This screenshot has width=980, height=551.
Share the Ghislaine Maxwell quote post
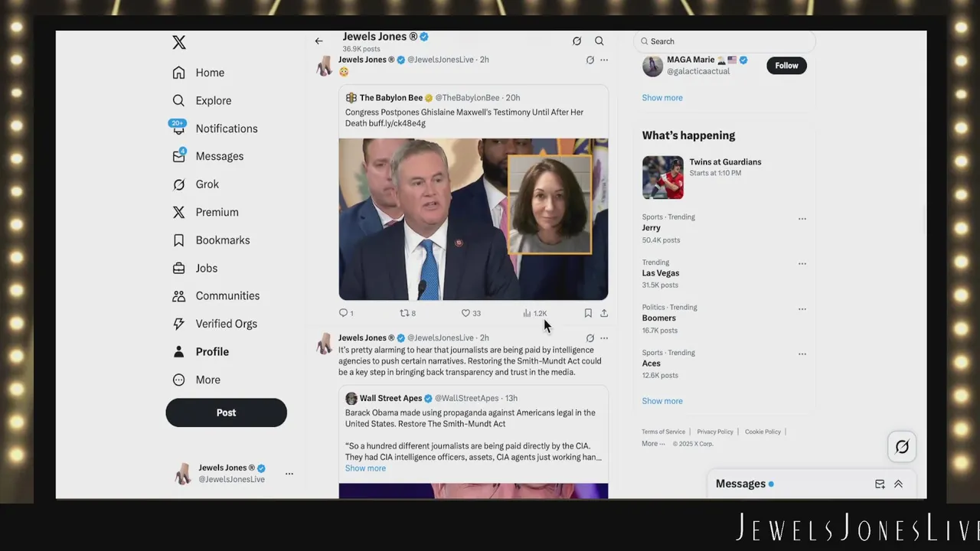click(604, 313)
